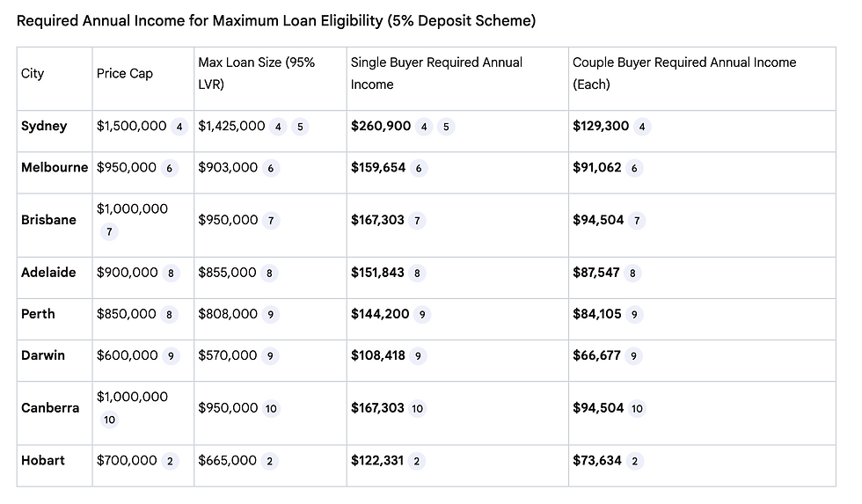This screenshot has width=862, height=504.
Task: Click citation 10 beside Canberra's $167,303 single income
Action: click(417, 408)
